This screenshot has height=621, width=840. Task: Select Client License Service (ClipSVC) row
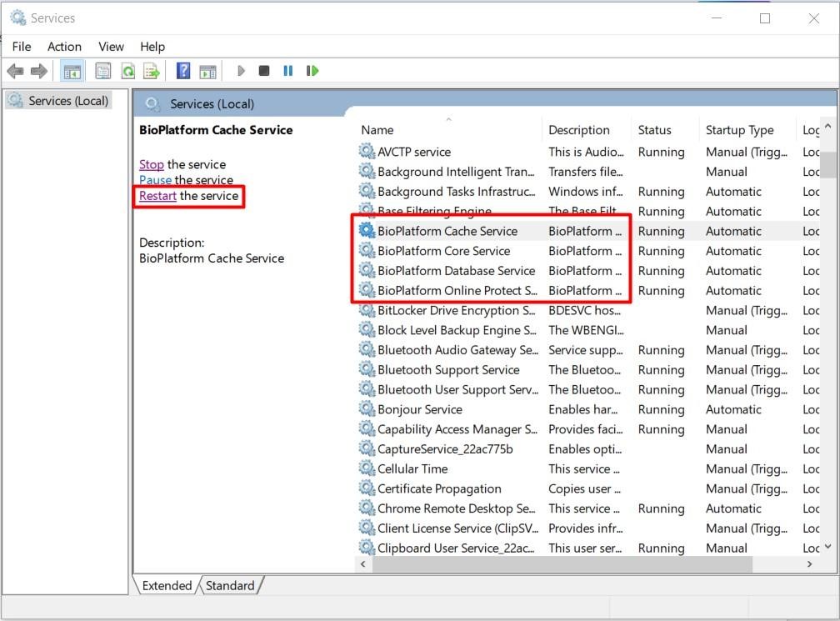click(x=587, y=528)
